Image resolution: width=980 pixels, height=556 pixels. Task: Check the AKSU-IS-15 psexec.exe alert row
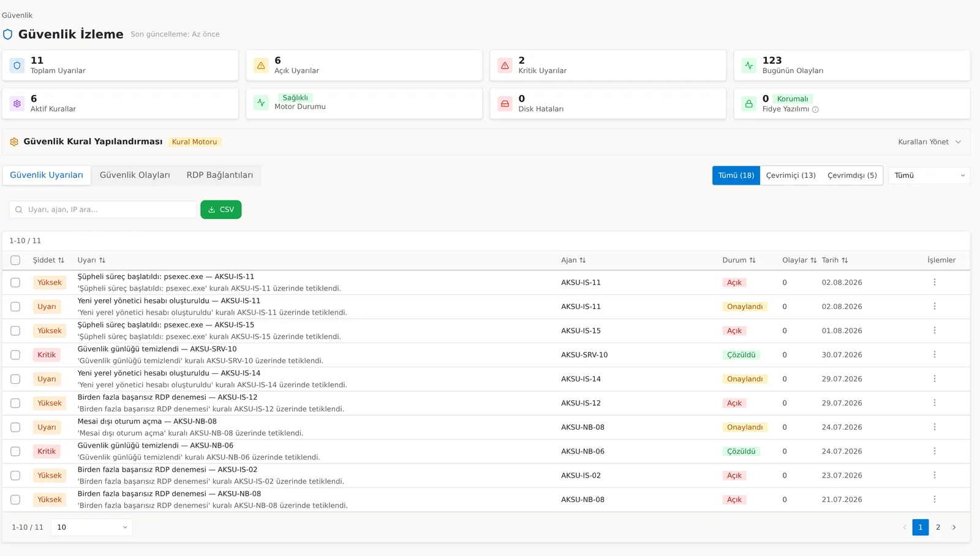pos(15,330)
